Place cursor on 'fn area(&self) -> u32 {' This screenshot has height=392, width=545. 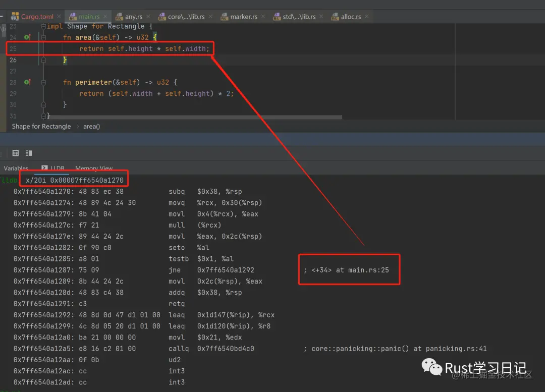[110, 37]
